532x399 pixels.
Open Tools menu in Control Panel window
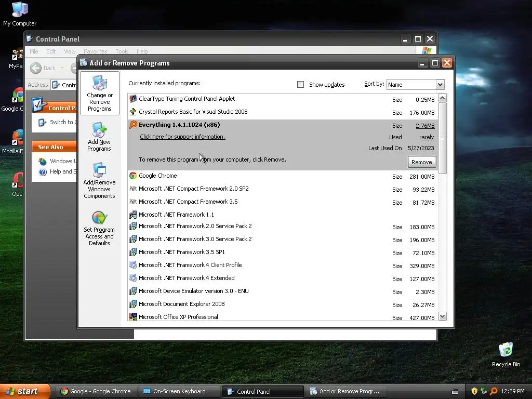click(x=122, y=51)
